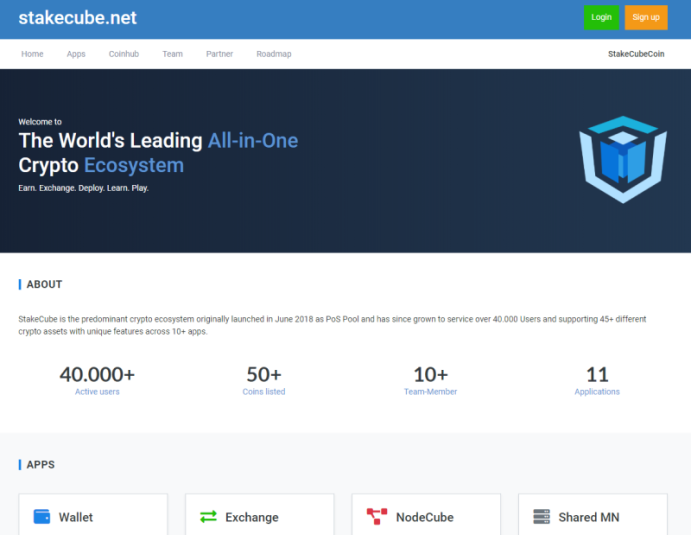
Task: Open the Exchange app card
Action: point(260,514)
